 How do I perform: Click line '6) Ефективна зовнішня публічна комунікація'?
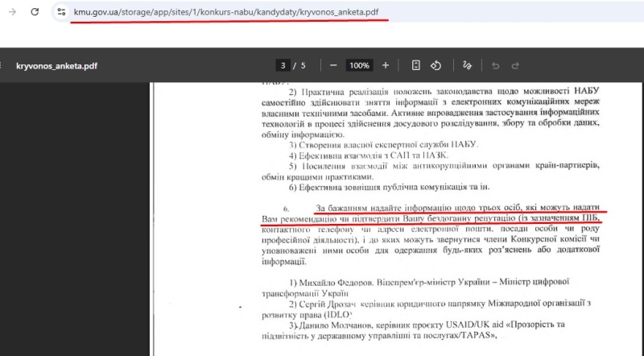(389, 187)
